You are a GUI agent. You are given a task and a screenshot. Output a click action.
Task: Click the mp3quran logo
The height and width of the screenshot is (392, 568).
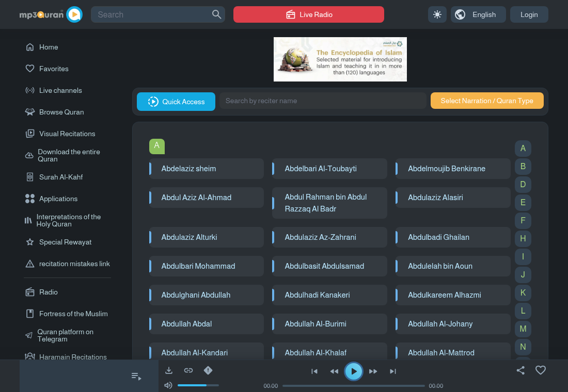pos(51,14)
